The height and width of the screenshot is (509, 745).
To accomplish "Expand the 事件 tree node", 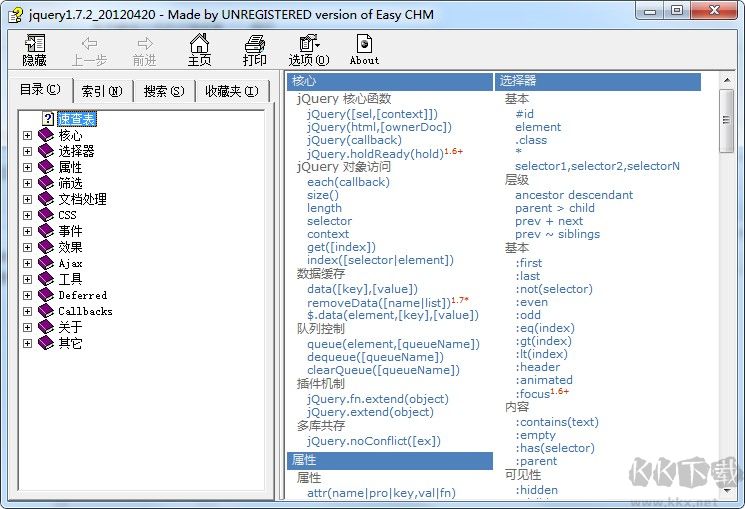I will (x=28, y=231).
